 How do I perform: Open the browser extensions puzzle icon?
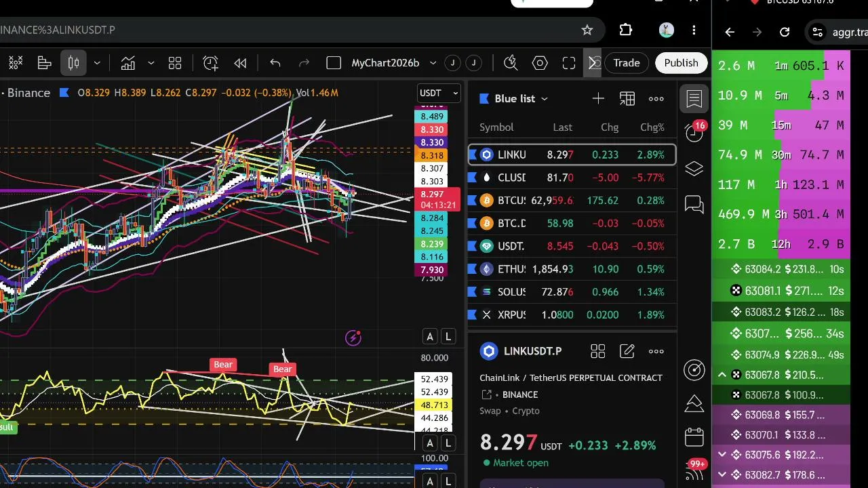pyautogui.click(x=626, y=30)
